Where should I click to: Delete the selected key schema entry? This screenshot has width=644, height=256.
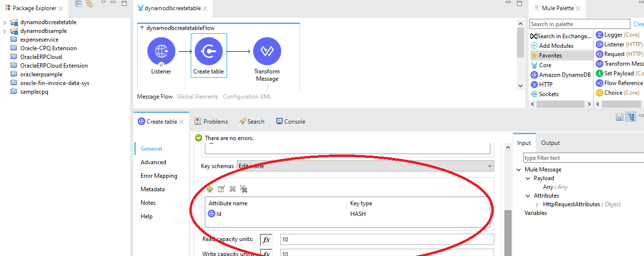[232, 189]
